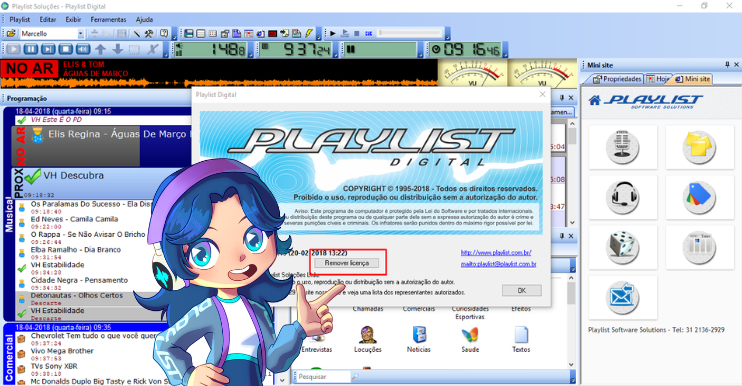Open the Notícias library folder
Image resolution: width=742 pixels, height=386 pixels.
point(419,340)
